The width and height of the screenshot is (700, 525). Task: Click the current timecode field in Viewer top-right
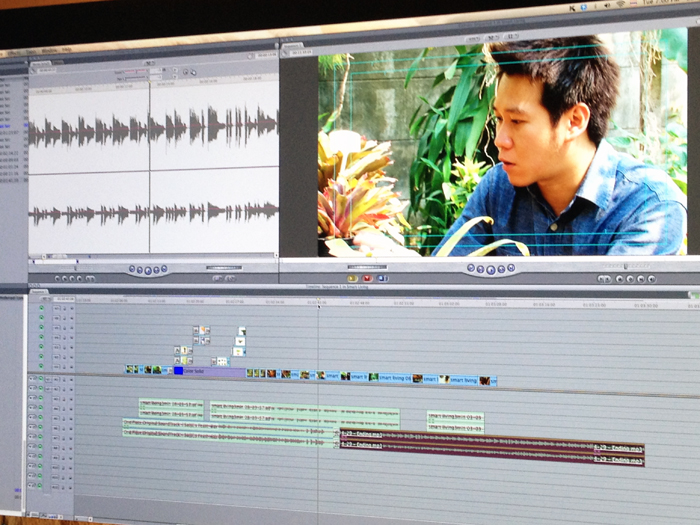pos(265,55)
